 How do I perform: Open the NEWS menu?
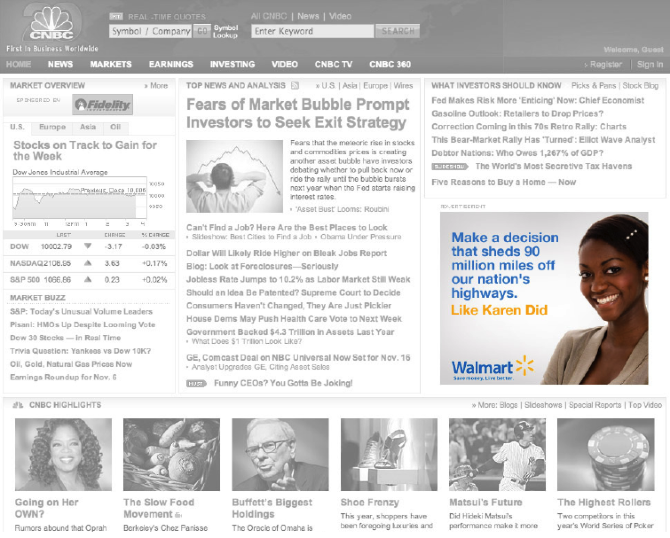coord(60,64)
